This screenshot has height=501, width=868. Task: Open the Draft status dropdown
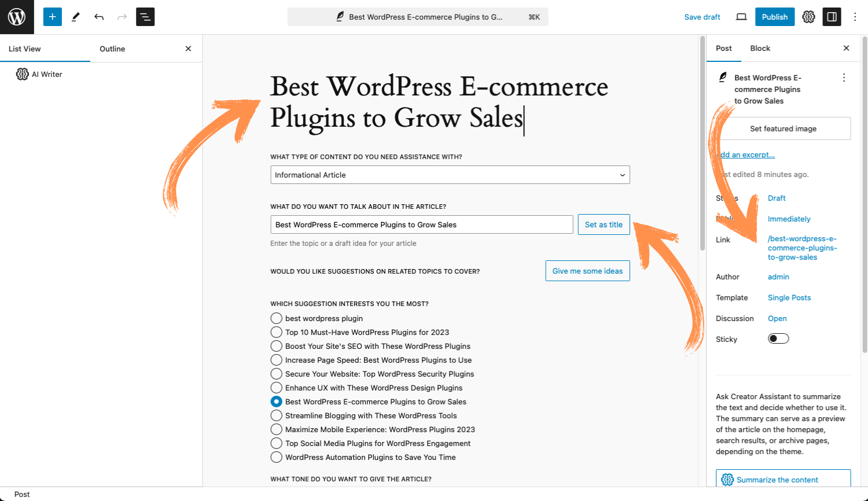[777, 198]
